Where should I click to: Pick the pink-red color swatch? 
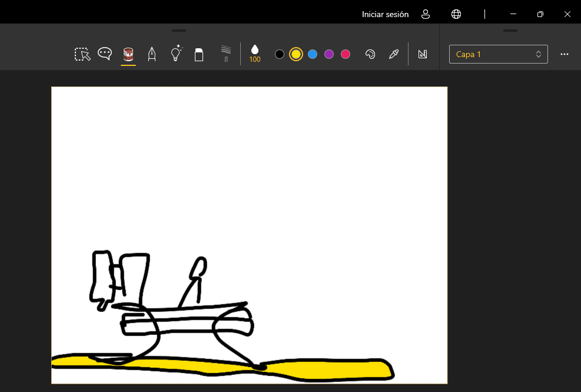coord(346,55)
